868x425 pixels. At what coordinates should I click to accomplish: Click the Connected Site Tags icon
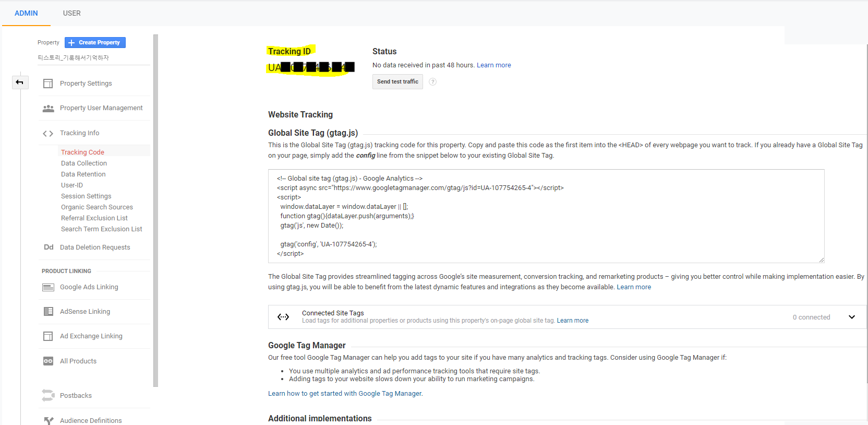coord(283,317)
